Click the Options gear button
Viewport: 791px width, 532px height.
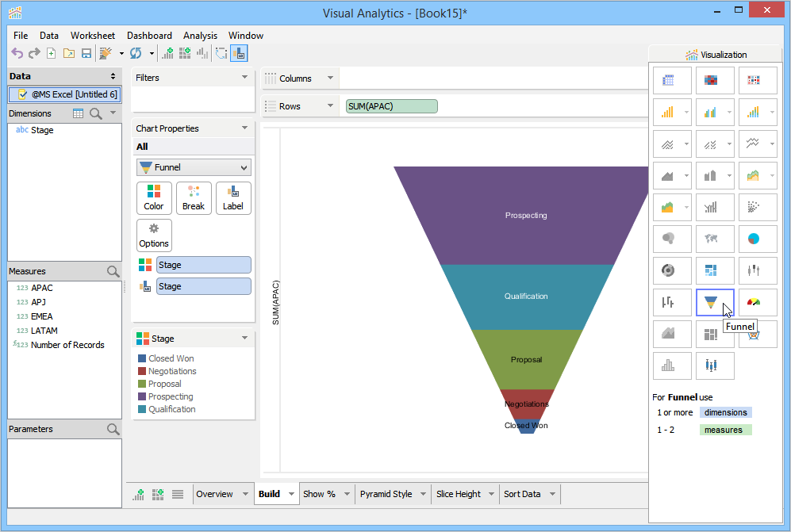(x=154, y=235)
